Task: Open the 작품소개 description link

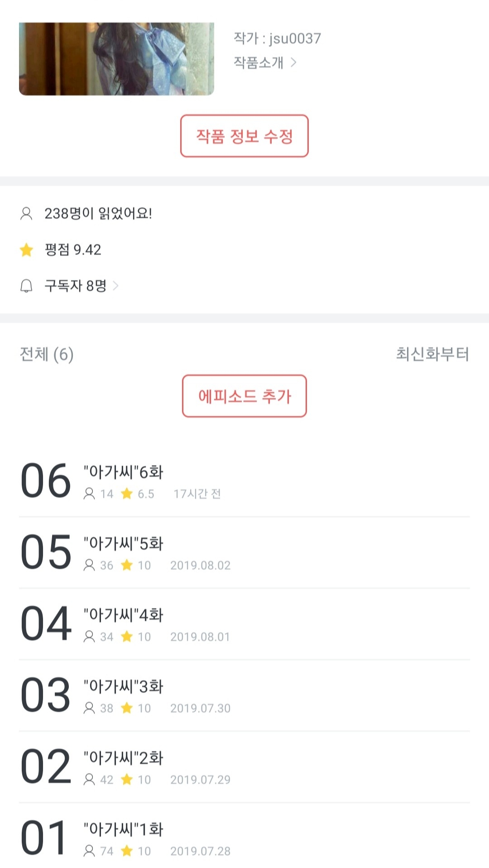Action: 259,62
